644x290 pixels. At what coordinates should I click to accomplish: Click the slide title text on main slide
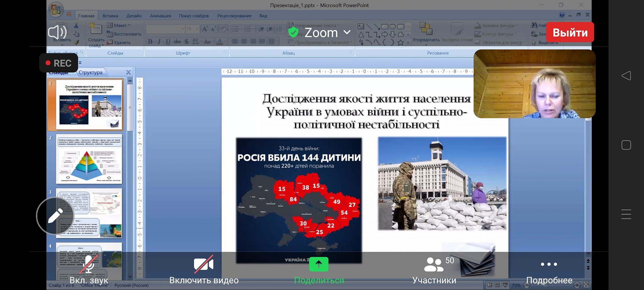point(366,111)
